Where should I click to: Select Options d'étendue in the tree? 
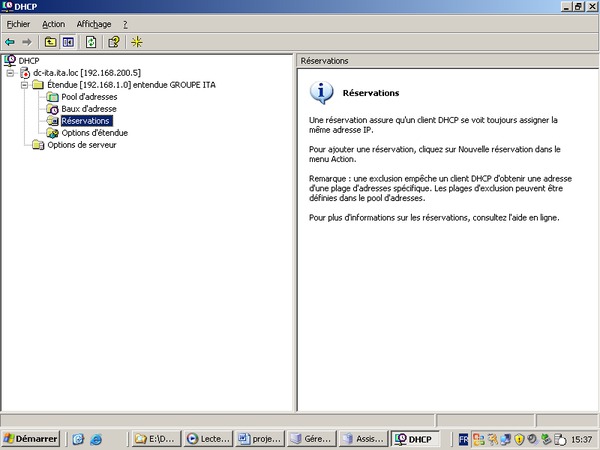pos(94,133)
